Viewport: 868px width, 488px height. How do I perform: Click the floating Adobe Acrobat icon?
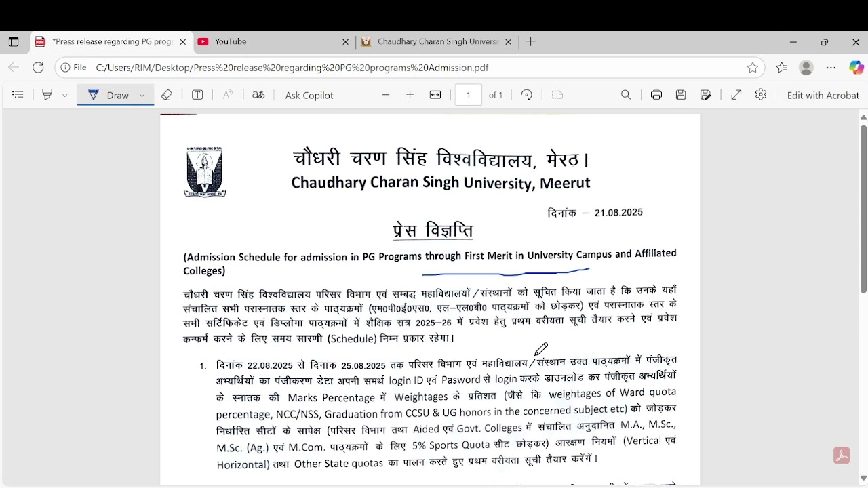(x=842, y=455)
